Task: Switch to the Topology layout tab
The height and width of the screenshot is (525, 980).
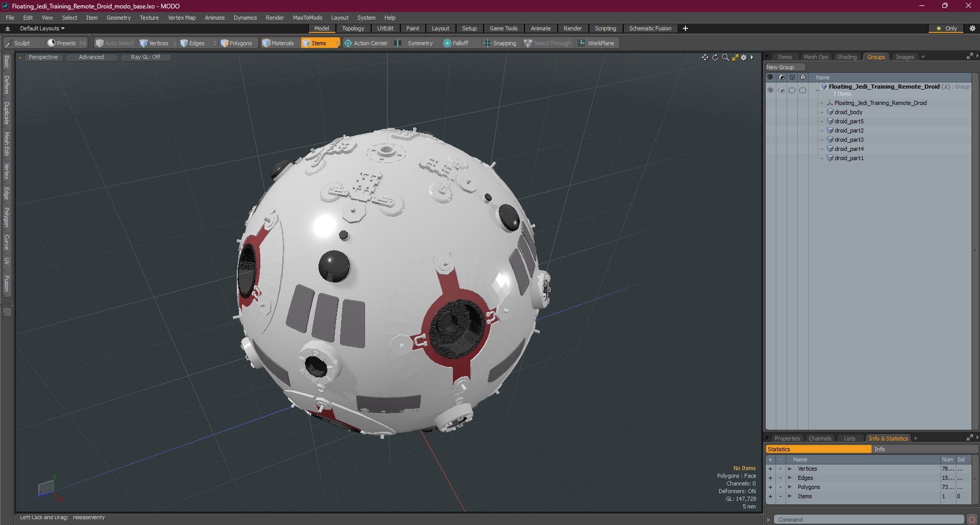Action: coord(353,29)
